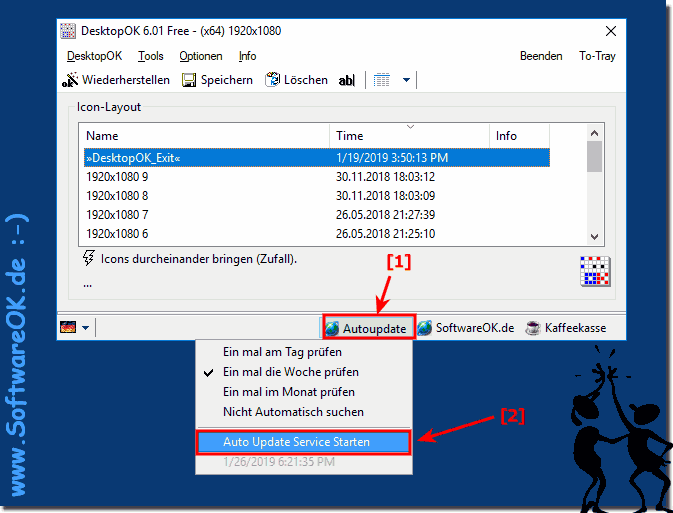This screenshot has width=673, height=513.
Task: Open the Info menu
Action: click(247, 56)
